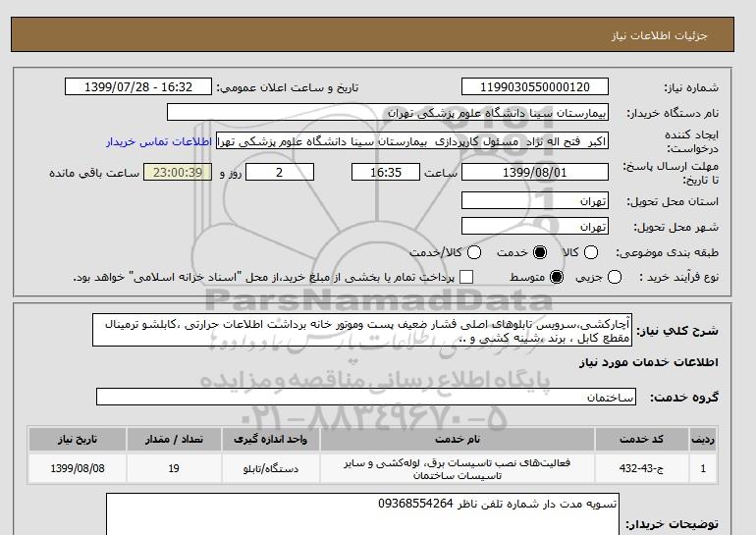The width and height of the screenshot is (756, 535).
Task: Click the remaining days field showing 2
Action: (280, 173)
